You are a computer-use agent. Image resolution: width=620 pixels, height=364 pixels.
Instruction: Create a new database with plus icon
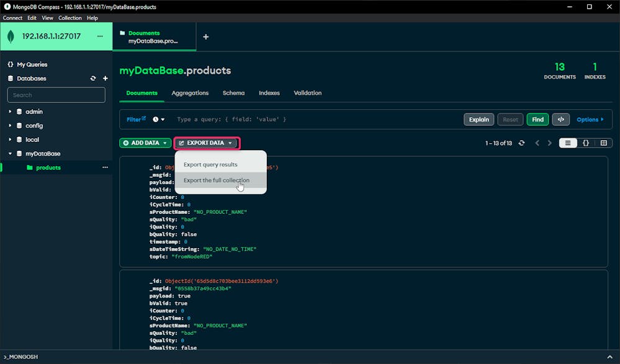(x=105, y=78)
